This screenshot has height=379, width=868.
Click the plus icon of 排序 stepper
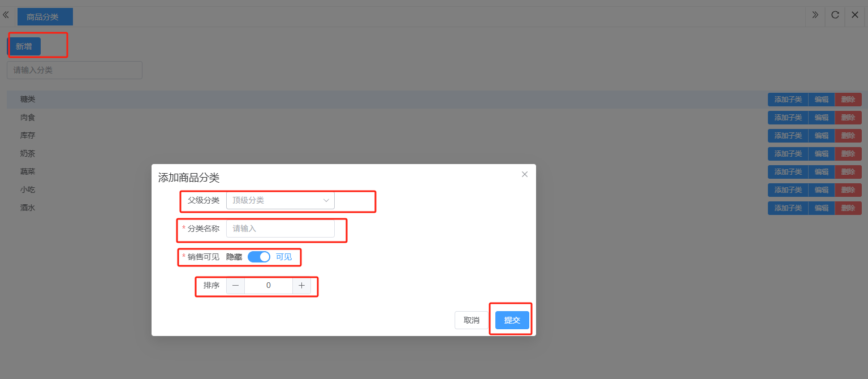tap(301, 286)
